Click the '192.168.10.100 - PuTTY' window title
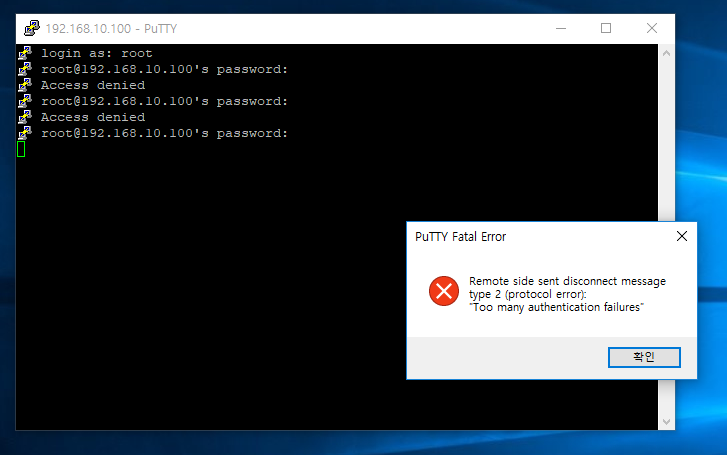The width and height of the screenshot is (727, 455). [x=111, y=29]
